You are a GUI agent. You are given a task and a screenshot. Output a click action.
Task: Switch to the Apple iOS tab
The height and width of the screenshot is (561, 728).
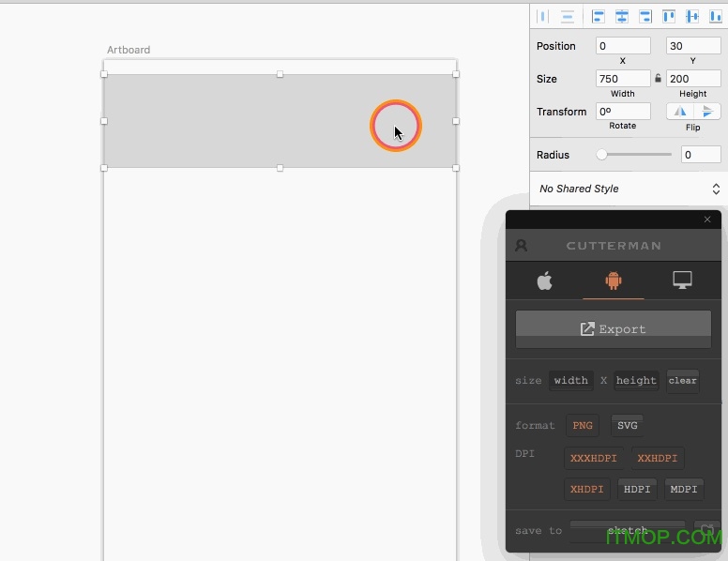(x=544, y=280)
